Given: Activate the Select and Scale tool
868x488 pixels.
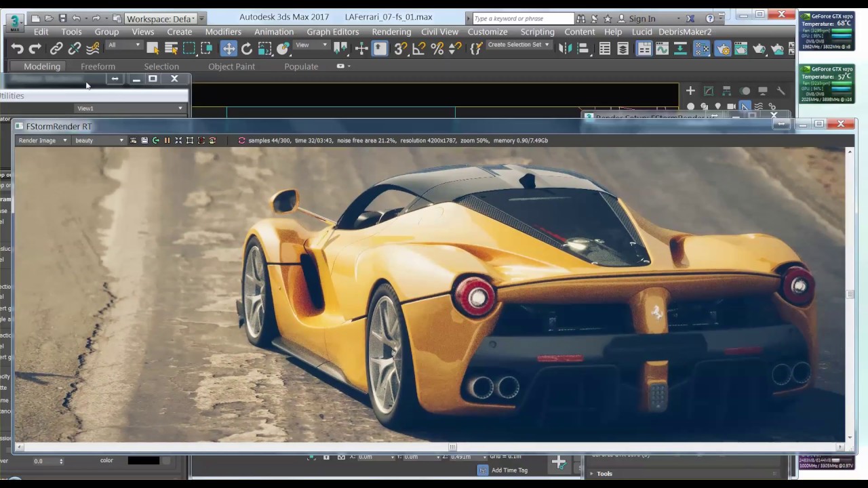Looking at the screenshot, I should point(265,48).
